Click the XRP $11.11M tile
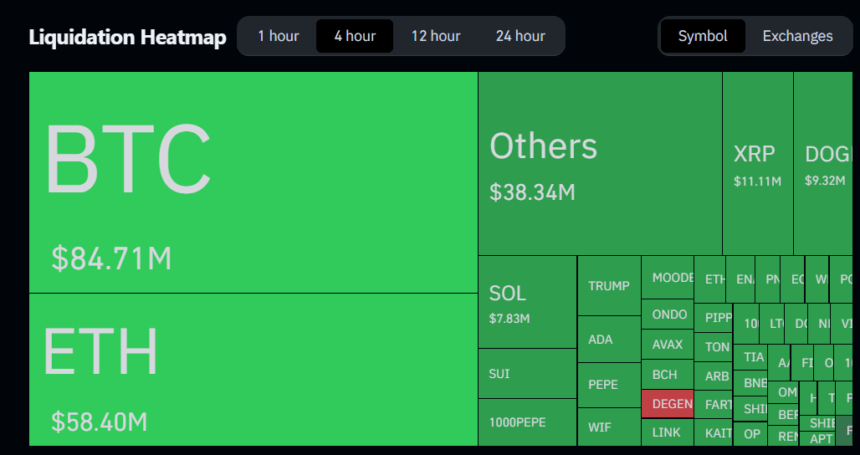This screenshot has height=455, width=860. [x=757, y=164]
